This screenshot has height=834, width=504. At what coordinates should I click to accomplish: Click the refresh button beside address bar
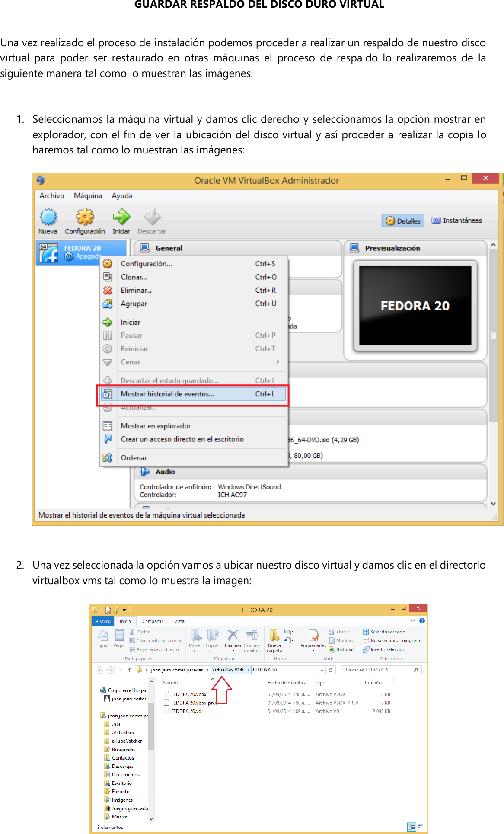pyautogui.click(x=331, y=670)
